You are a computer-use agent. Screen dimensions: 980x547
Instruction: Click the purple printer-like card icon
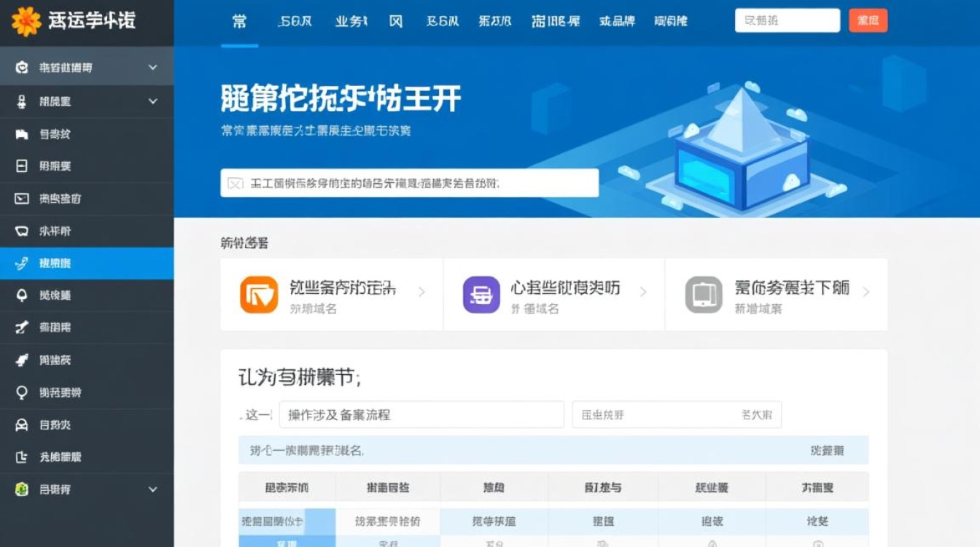pyautogui.click(x=481, y=295)
